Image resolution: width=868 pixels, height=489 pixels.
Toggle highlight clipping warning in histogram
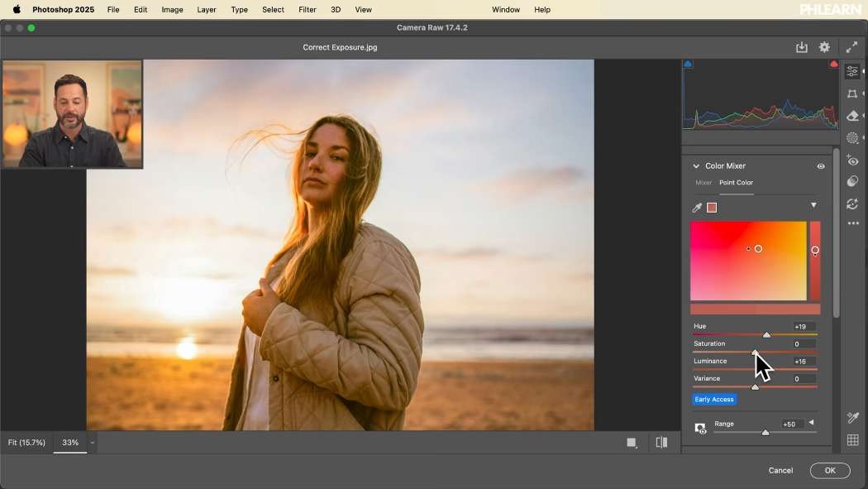[833, 64]
